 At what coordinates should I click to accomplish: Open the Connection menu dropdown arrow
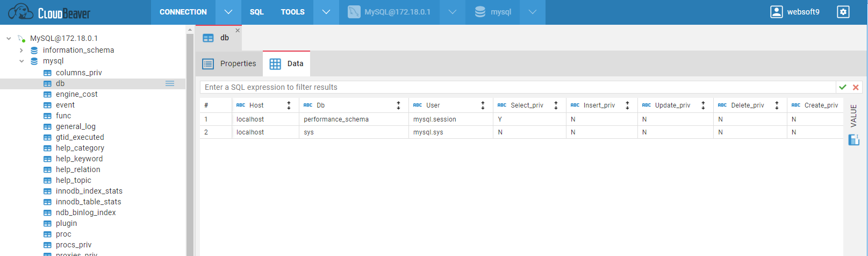(x=228, y=12)
